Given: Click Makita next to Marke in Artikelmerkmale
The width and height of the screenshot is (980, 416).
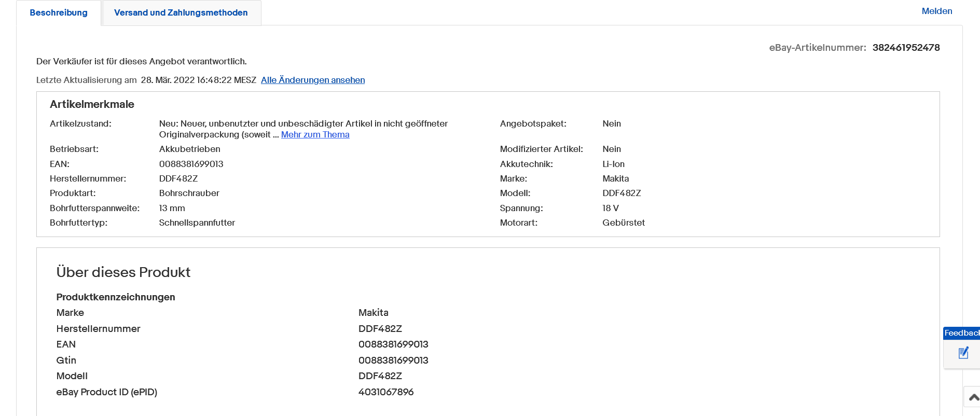Looking at the screenshot, I should [x=615, y=178].
